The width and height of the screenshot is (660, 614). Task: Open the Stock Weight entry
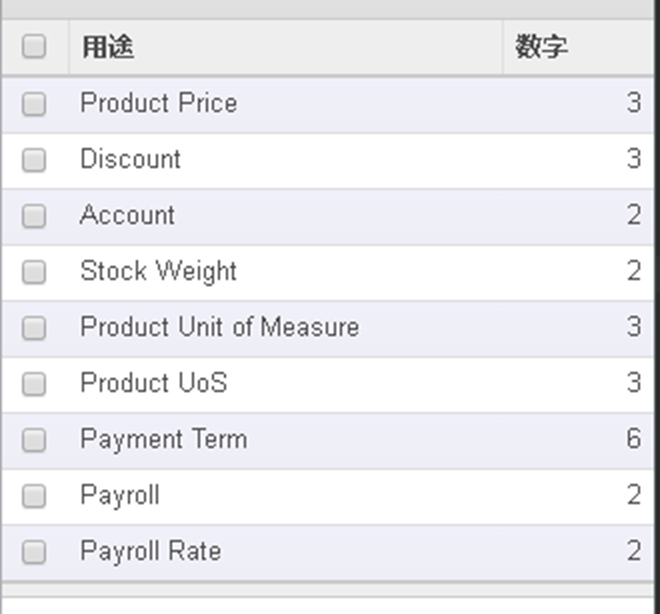pyautogui.click(x=158, y=271)
